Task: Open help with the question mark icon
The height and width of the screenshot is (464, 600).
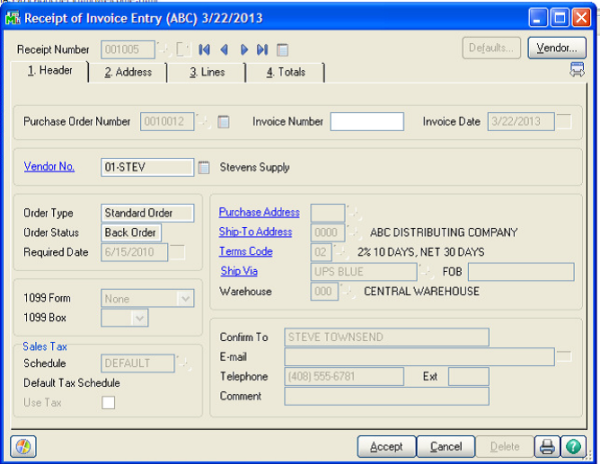Action: (x=572, y=446)
